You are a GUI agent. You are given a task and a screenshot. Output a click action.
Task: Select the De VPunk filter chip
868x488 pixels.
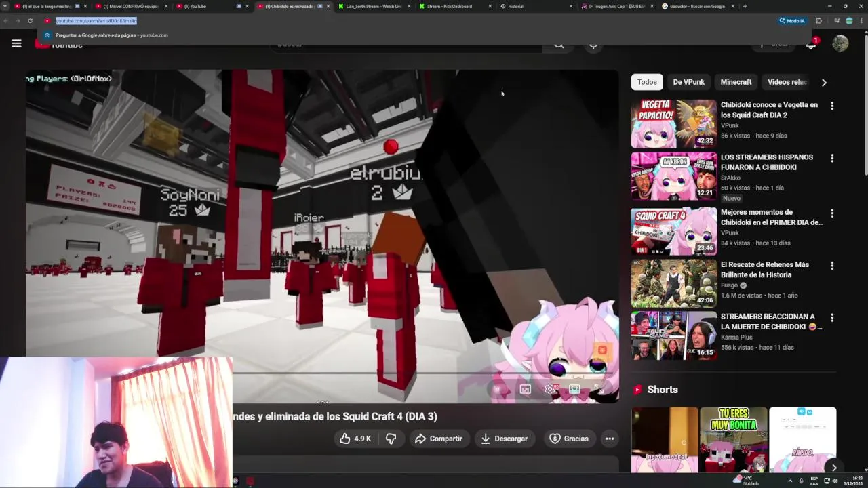688,82
